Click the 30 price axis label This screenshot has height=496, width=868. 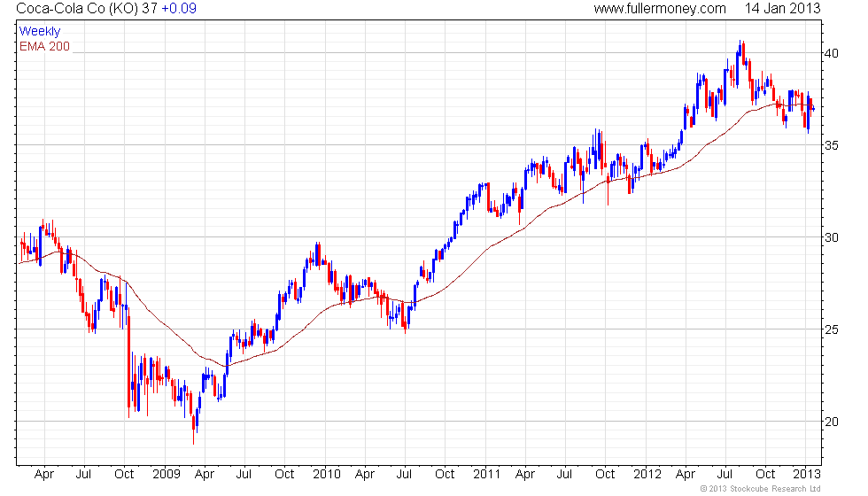click(831, 237)
